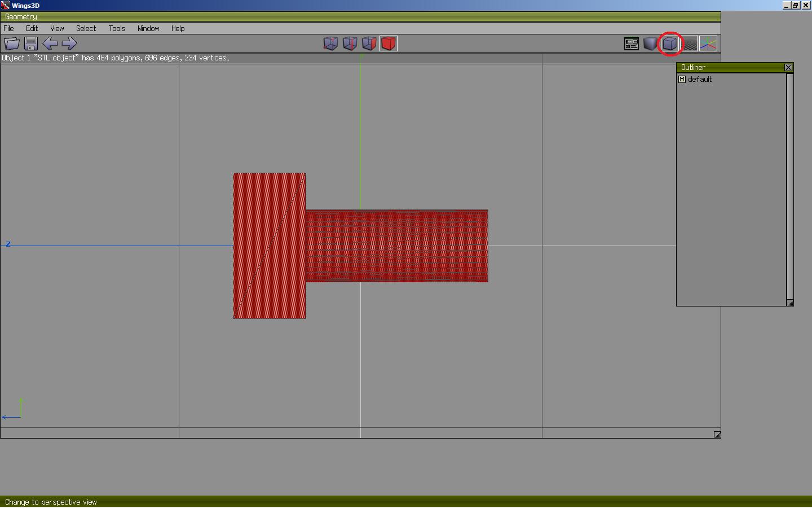
Task: Expand the Tools menu
Action: coord(117,28)
